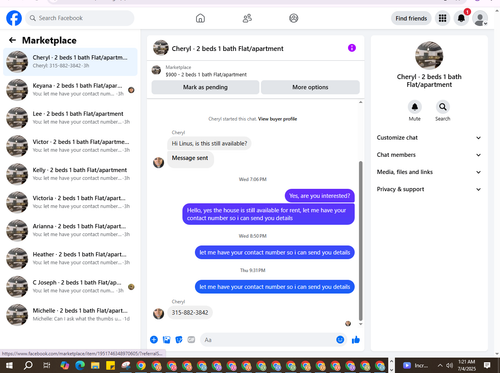This screenshot has height=373, width=500.
Task: Open the Keyana conversation
Action: 70,90
